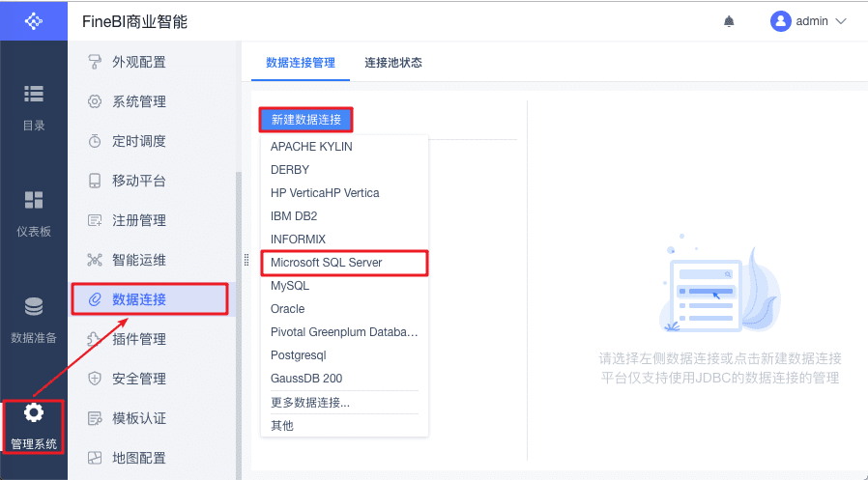Select GaussDB 200 option
Image resolution: width=868 pixels, height=480 pixels.
click(x=344, y=379)
